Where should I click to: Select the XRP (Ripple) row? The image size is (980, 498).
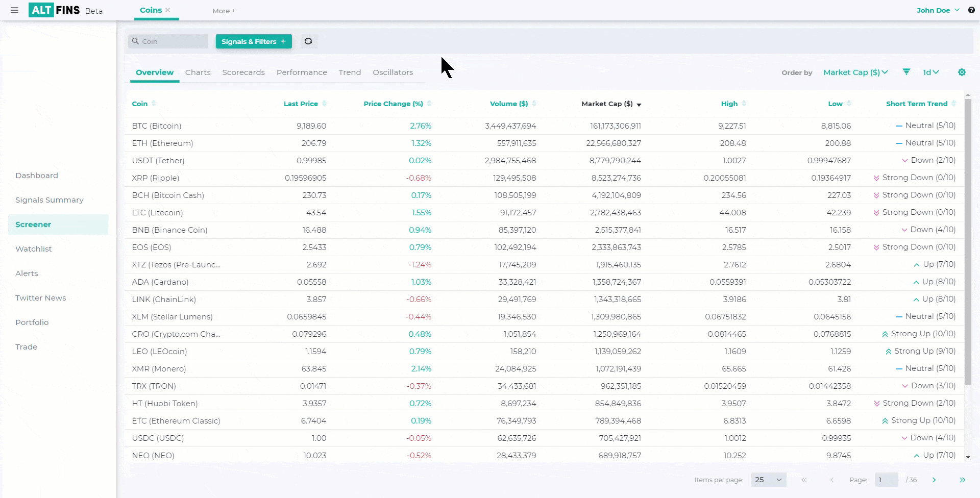[544, 178]
